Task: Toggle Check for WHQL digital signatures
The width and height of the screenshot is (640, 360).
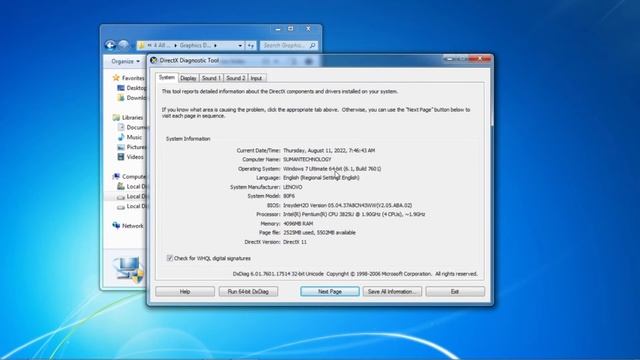Action: (170, 258)
